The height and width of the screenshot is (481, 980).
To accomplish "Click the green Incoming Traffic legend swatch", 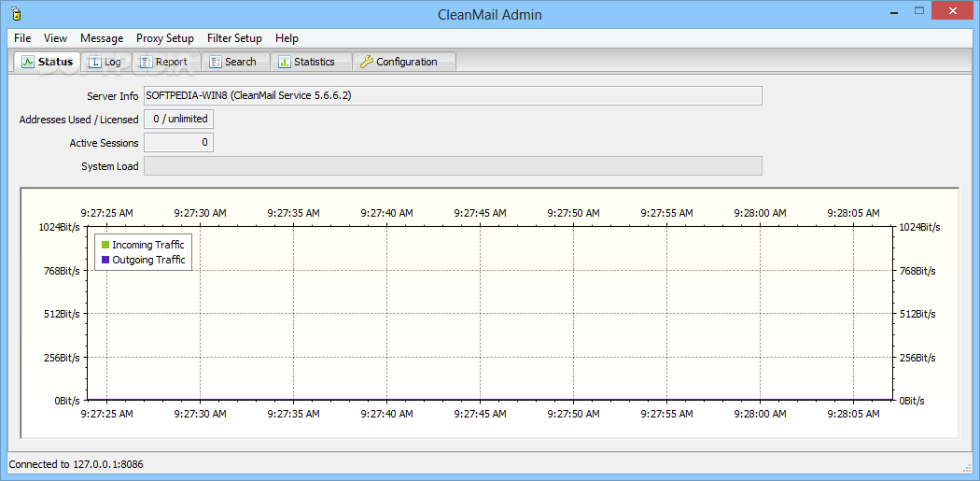I will point(105,245).
